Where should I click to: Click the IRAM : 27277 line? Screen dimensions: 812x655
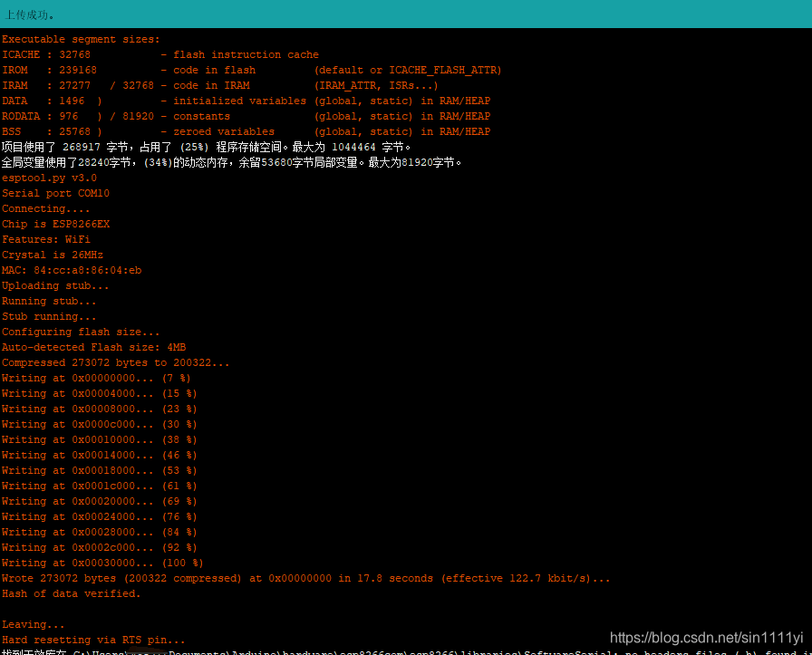220,85
